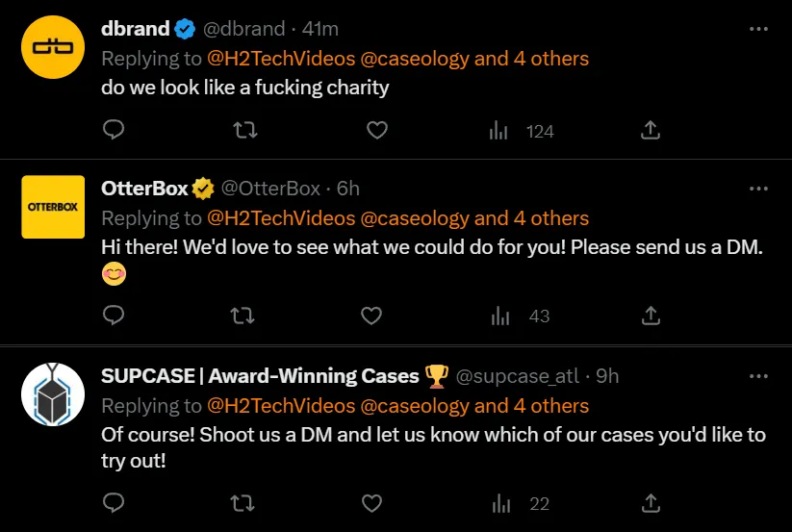Retweet the dbrand tweet
The width and height of the screenshot is (792, 532).
[245, 130]
